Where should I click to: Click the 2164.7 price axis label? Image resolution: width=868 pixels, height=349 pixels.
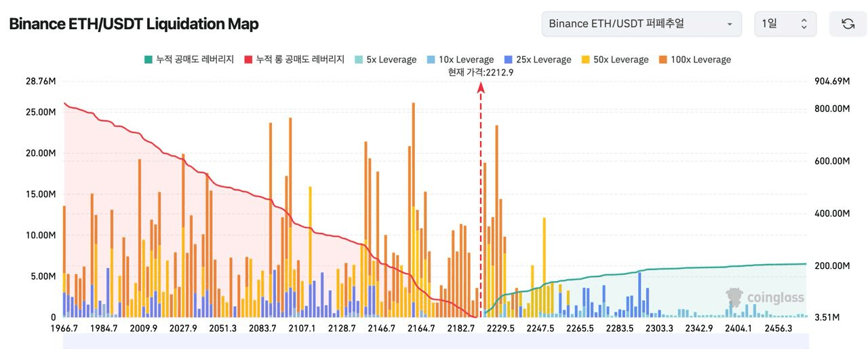tap(421, 329)
